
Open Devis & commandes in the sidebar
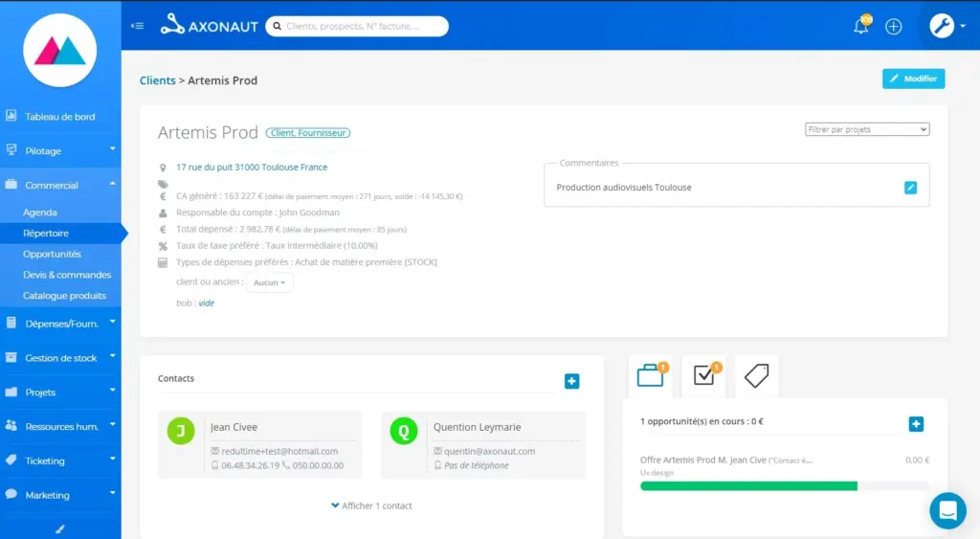tap(67, 275)
